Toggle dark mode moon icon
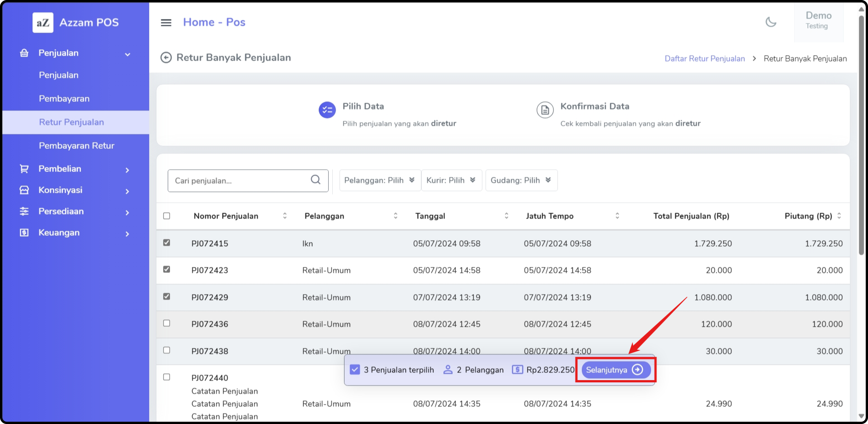 pyautogui.click(x=771, y=22)
